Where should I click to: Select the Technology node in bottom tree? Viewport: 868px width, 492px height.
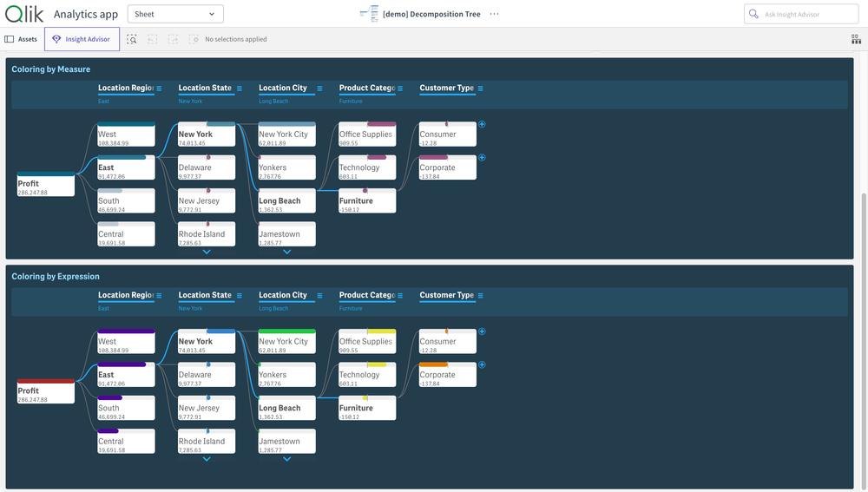tap(367, 376)
